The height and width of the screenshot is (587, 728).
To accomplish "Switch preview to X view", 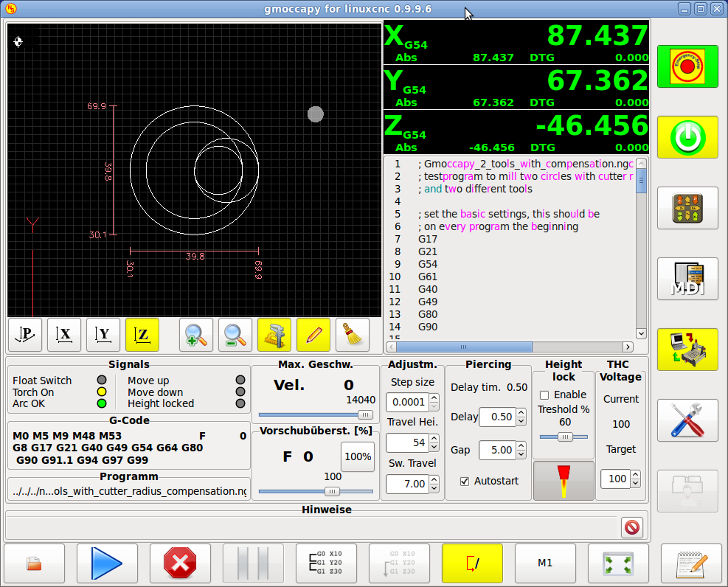I will point(64,335).
